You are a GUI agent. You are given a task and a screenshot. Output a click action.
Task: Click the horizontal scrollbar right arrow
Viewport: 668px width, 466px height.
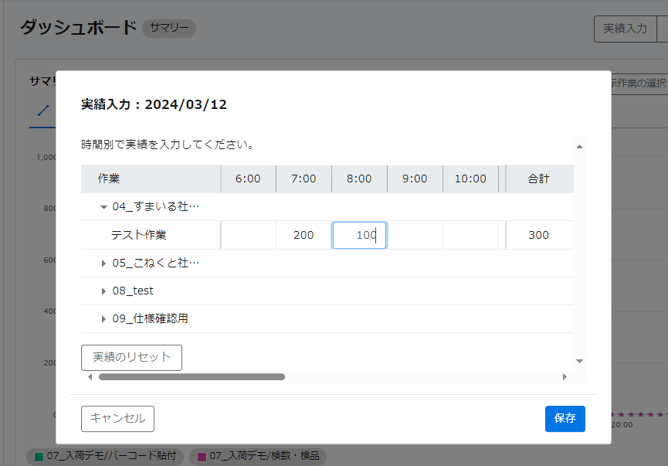tap(564, 377)
